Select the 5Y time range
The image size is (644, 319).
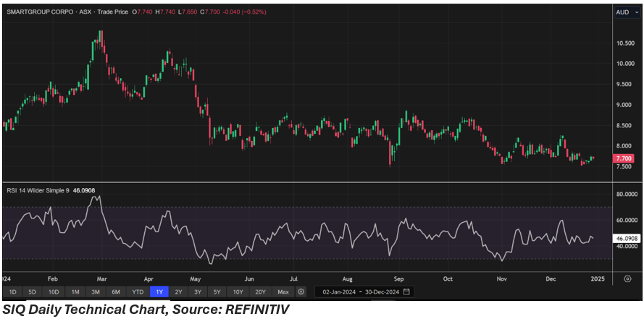(x=217, y=292)
